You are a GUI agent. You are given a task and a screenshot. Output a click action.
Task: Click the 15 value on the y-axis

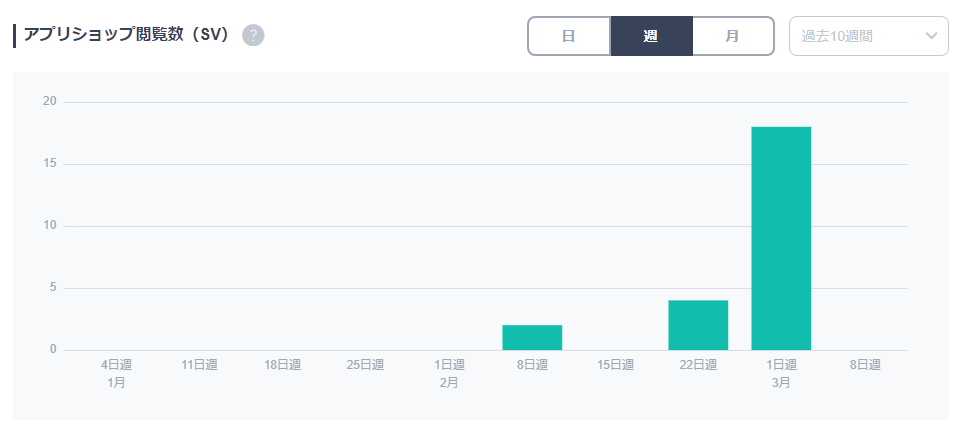click(49, 164)
